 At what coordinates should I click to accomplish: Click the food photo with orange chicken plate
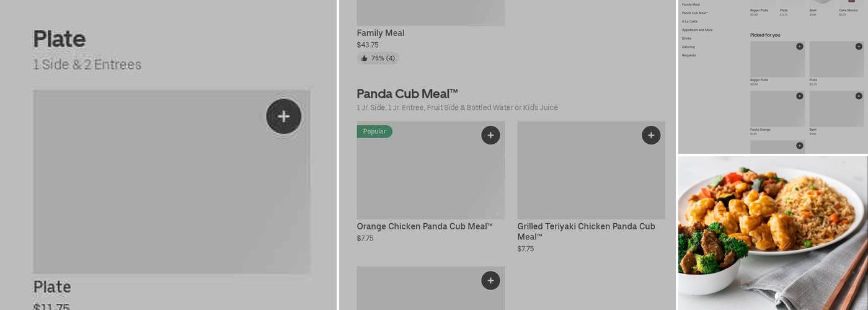click(x=773, y=232)
